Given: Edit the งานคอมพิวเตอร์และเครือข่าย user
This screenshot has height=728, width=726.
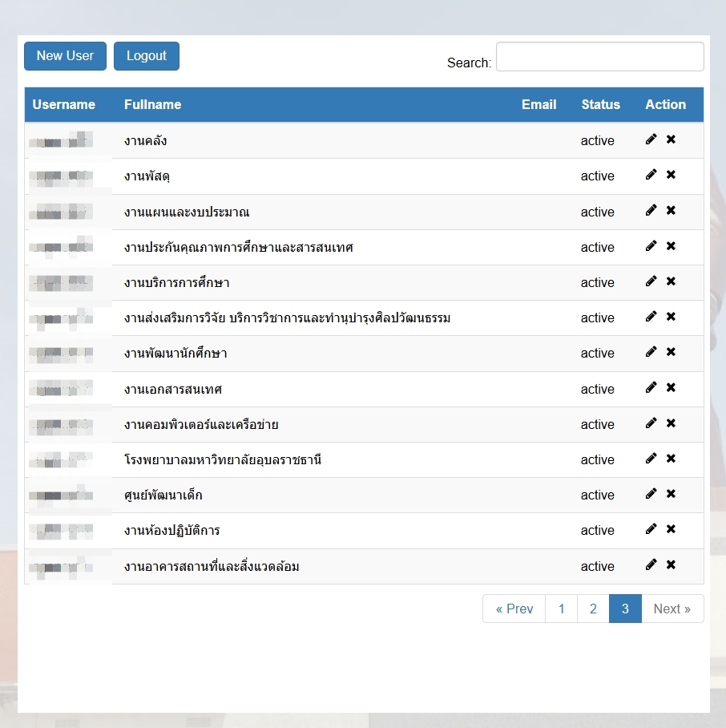Looking at the screenshot, I should (651, 423).
